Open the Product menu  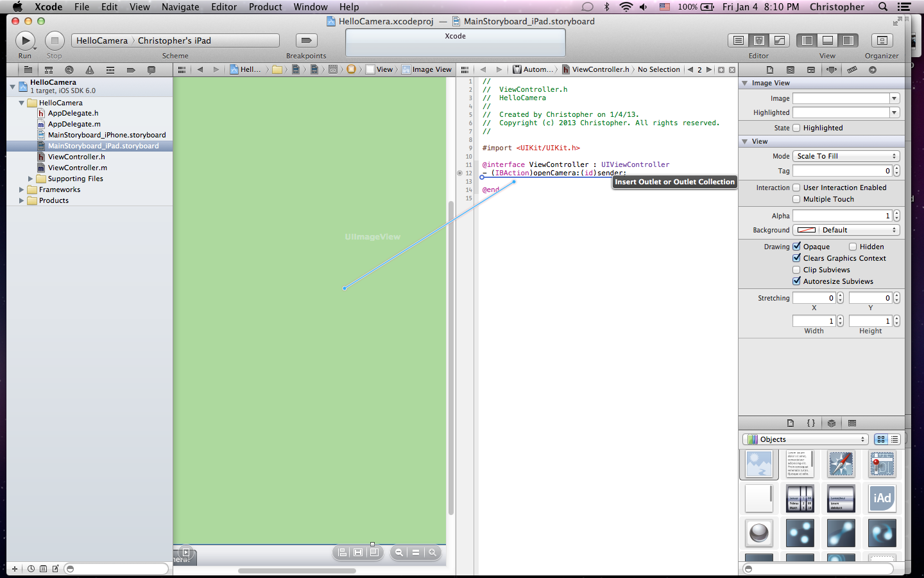point(265,7)
